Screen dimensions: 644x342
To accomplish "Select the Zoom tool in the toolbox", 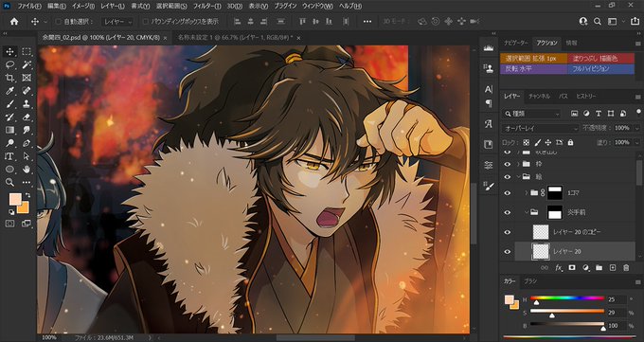I will tap(9, 183).
